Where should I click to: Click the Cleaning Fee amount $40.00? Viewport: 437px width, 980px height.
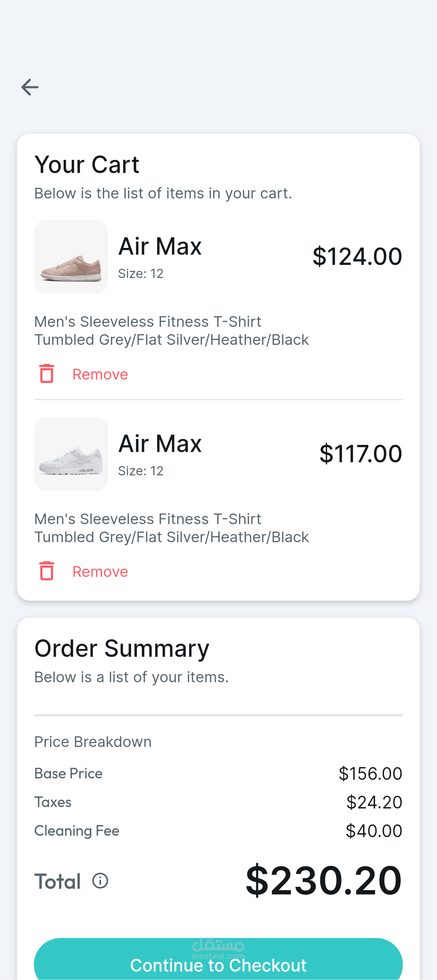(373, 831)
